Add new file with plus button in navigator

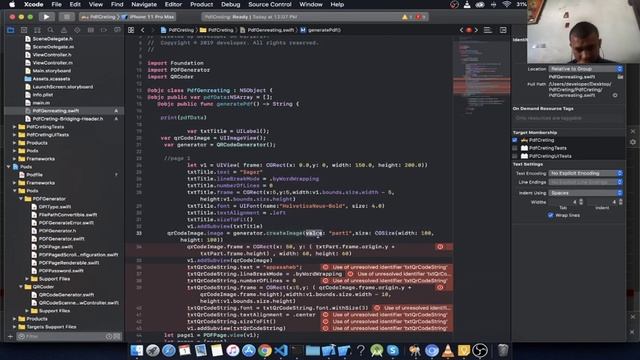pos(10,336)
